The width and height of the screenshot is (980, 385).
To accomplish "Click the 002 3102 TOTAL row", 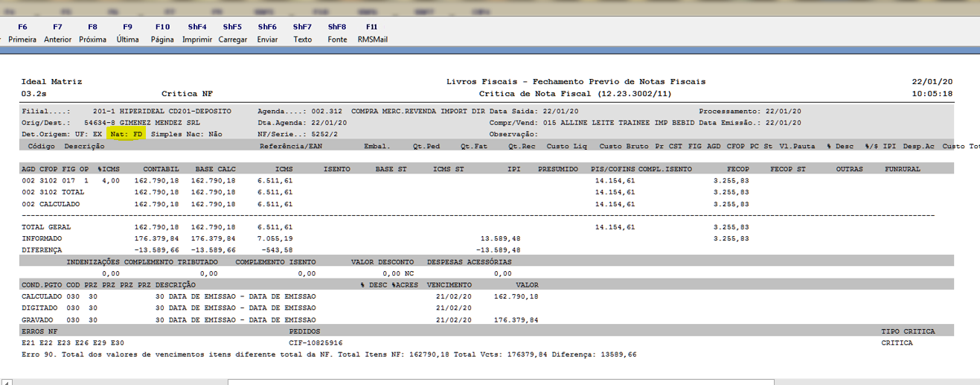I will (x=385, y=192).
